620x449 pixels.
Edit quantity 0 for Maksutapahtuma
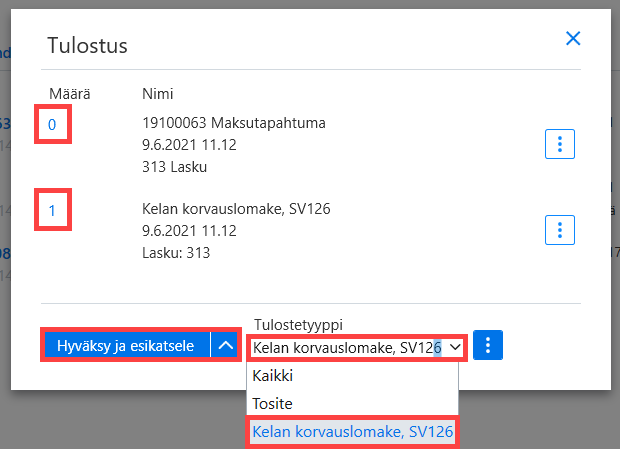tap(53, 124)
